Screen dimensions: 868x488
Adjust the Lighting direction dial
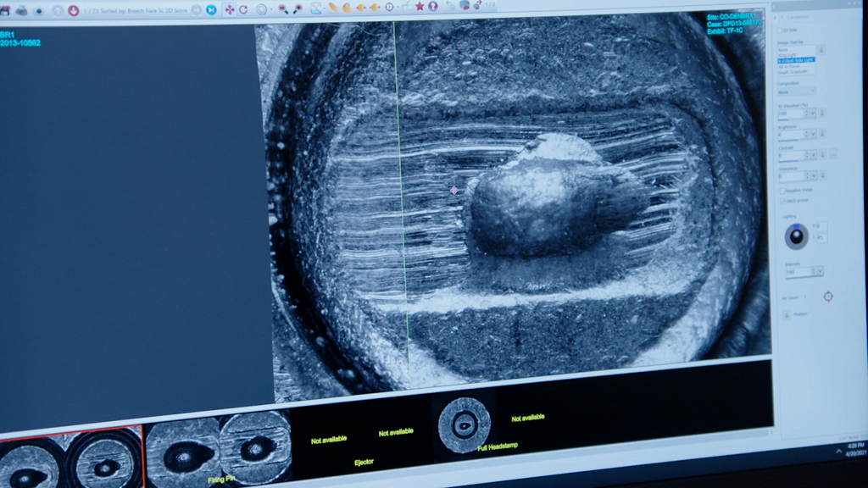click(x=796, y=236)
